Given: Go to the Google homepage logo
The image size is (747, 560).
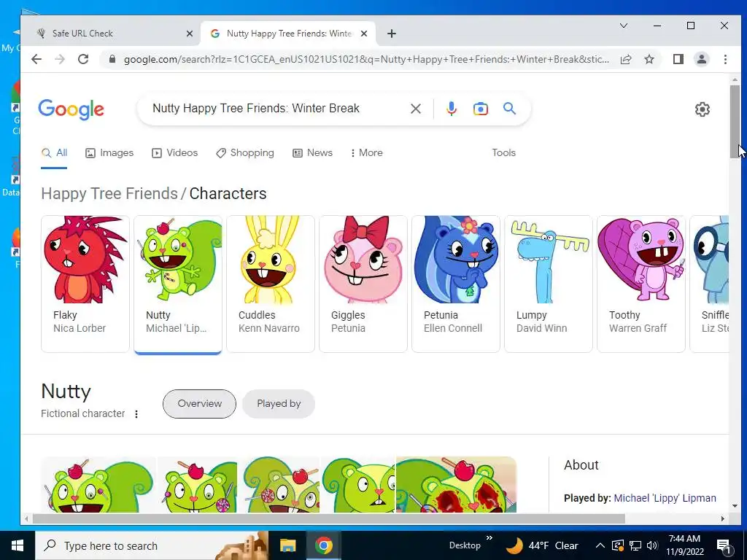Looking at the screenshot, I should pos(71,109).
